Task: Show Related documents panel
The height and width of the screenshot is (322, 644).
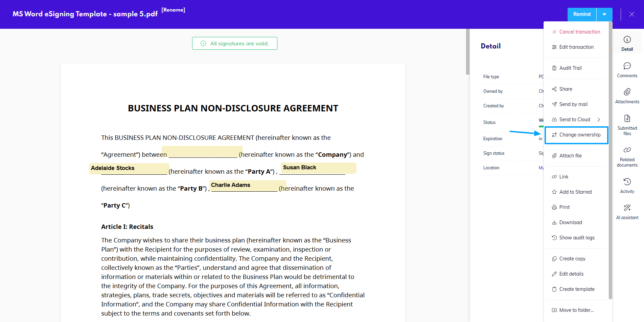Action: tap(627, 156)
